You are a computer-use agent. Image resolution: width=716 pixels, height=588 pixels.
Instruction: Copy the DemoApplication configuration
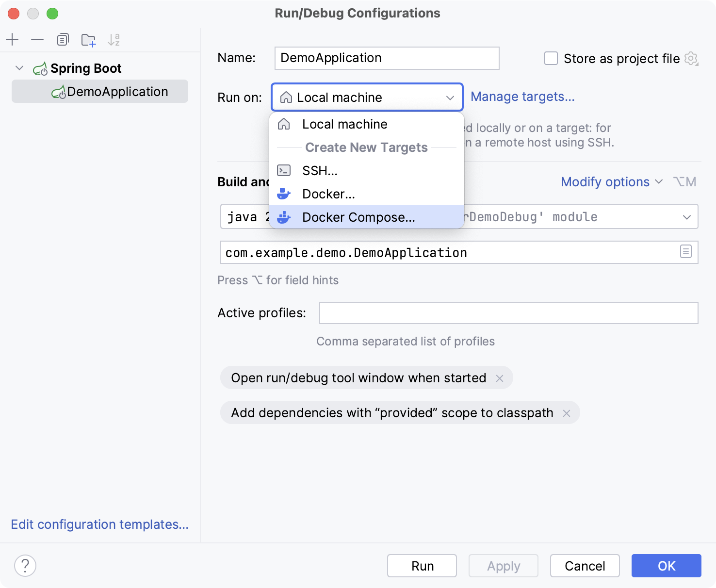tap(63, 40)
